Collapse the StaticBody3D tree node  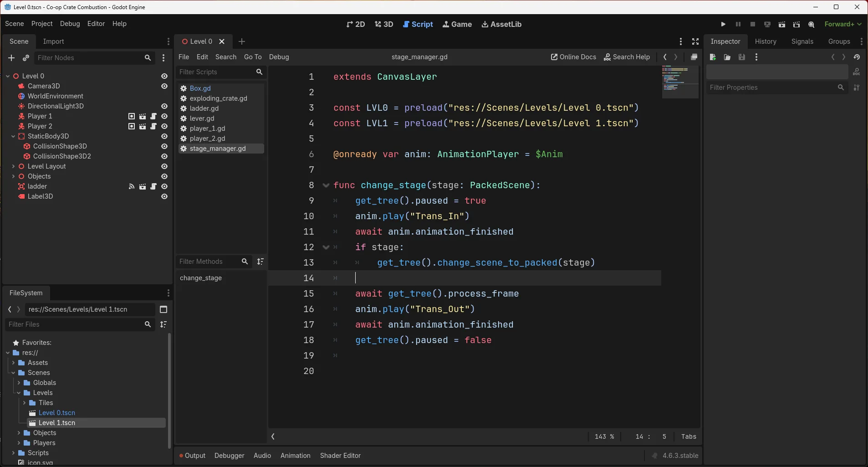[13, 136]
